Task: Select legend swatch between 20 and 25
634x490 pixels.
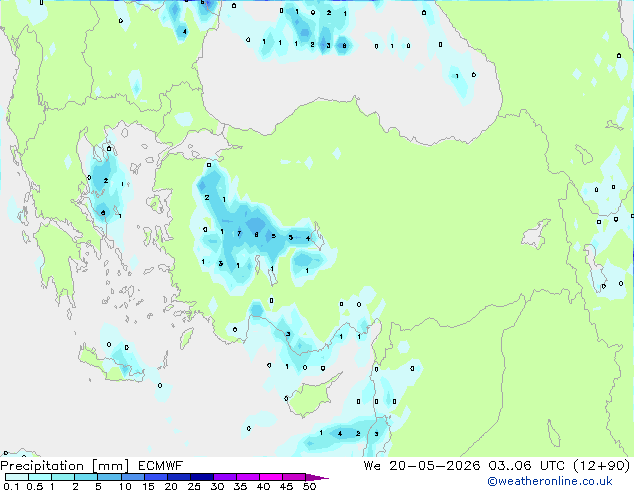Action: (x=178, y=477)
